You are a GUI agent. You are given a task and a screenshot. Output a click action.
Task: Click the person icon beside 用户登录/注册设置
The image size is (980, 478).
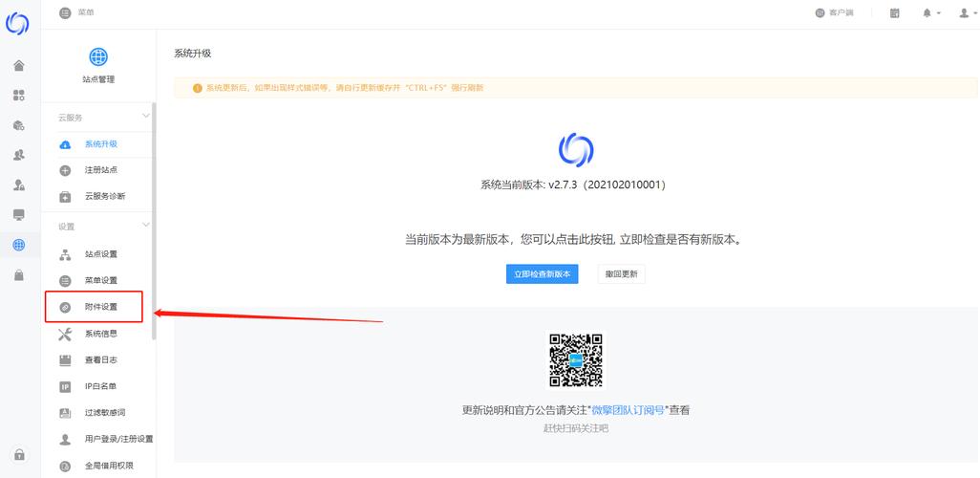point(65,439)
